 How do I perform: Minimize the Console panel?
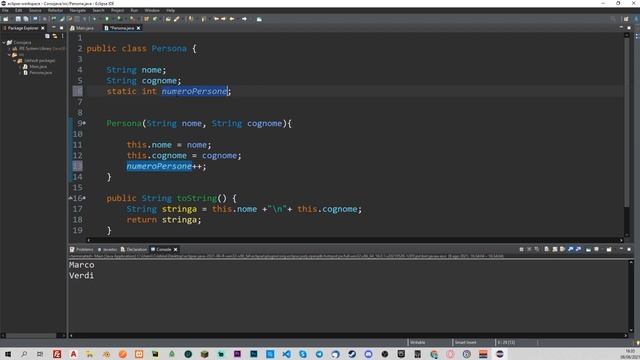[621, 249]
